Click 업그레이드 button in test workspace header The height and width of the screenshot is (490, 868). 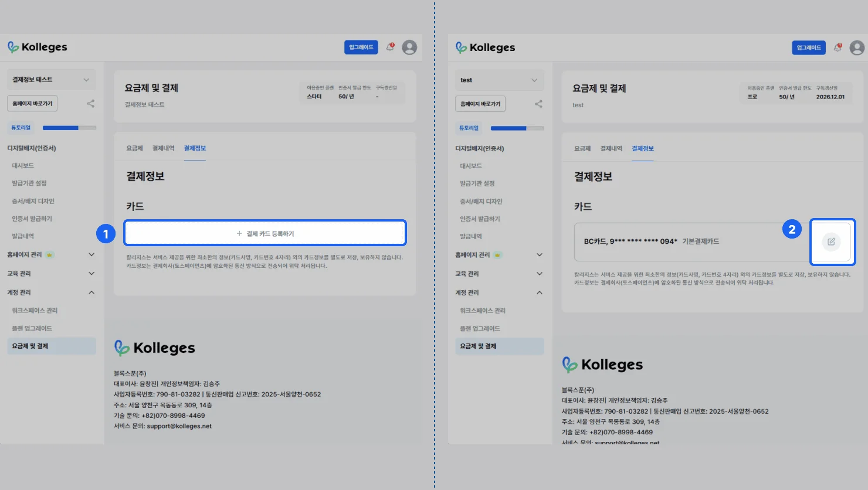click(x=808, y=47)
